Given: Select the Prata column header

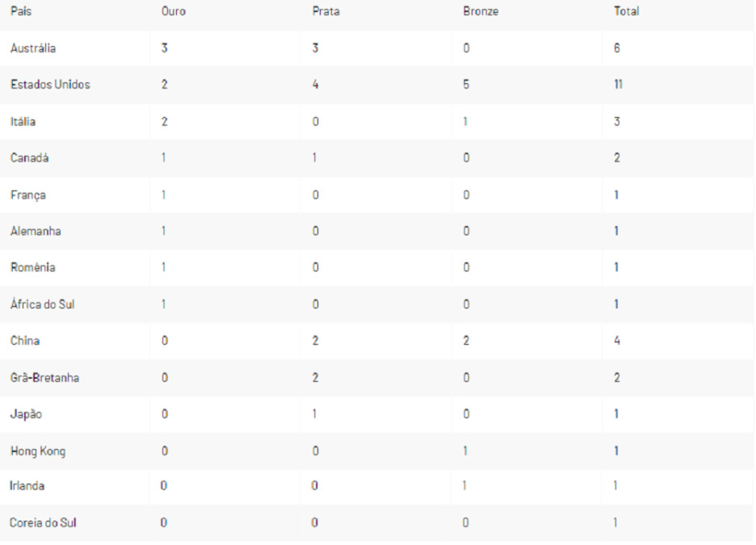Looking at the screenshot, I should click(x=326, y=12).
